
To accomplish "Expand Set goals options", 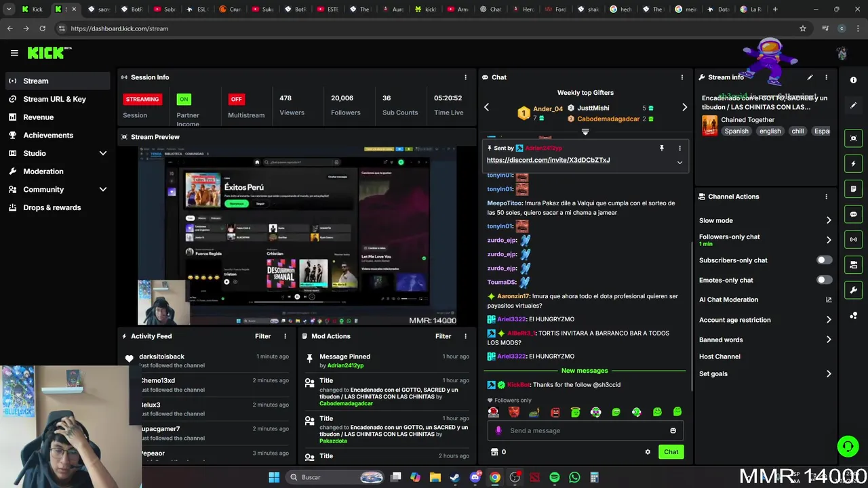I will tap(829, 373).
